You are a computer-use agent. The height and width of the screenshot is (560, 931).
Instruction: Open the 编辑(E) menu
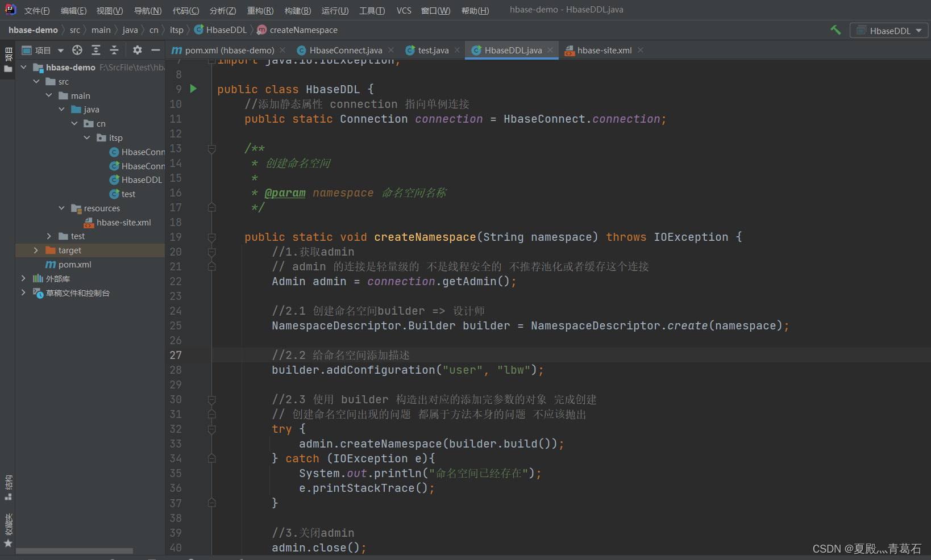74,11
